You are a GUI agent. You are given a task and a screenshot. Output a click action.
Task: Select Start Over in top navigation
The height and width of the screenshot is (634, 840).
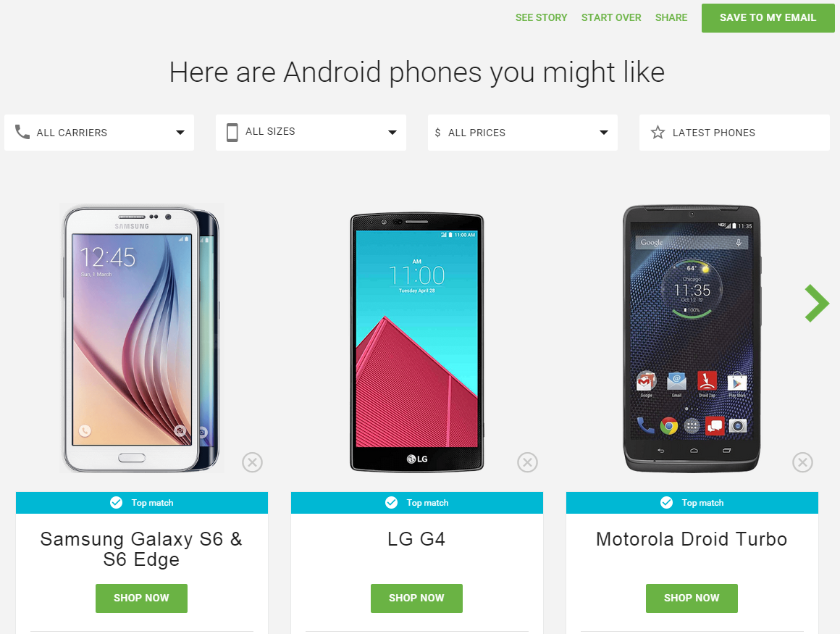tap(611, 17)
